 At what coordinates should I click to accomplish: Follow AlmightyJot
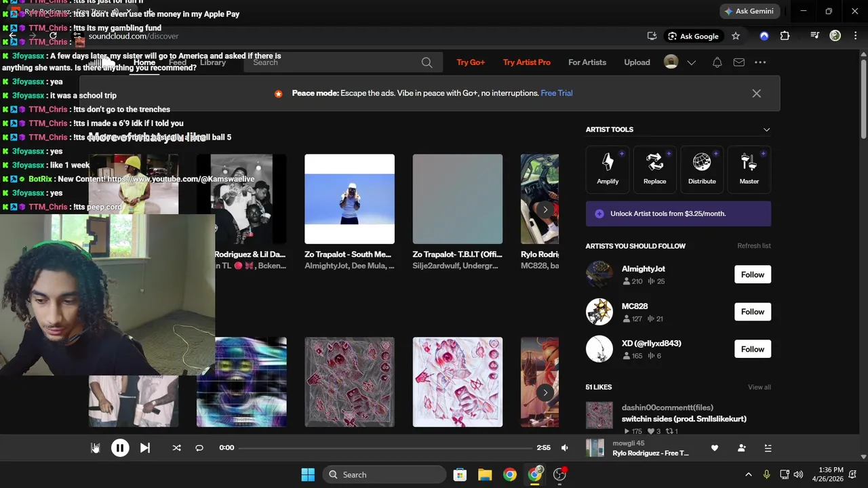(x=752, y=274)
